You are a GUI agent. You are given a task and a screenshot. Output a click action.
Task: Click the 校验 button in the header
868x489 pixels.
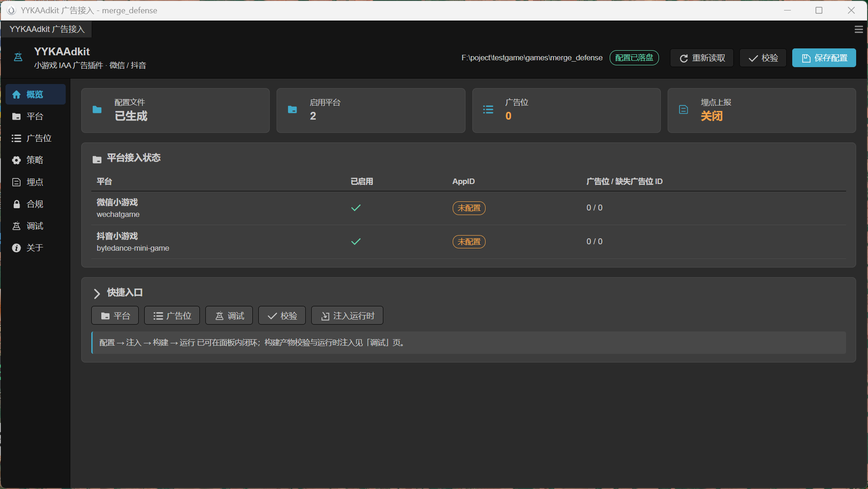pyautogui.click(x=763, y=58)
